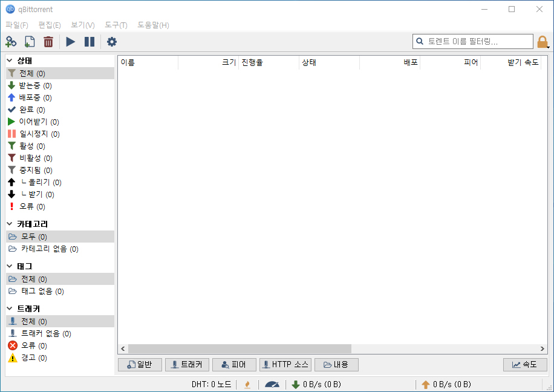Select tracker 경고 (0) with warning icon
This screenshot has width=554, height=392.
60,358
